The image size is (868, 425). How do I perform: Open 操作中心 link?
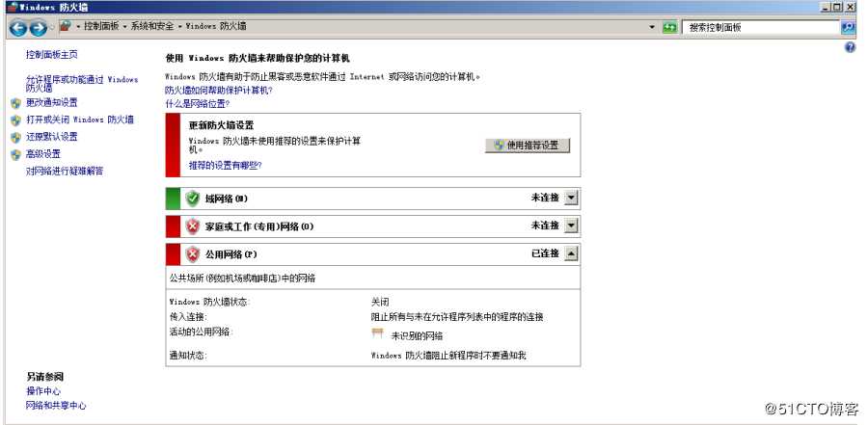[43, 391]
